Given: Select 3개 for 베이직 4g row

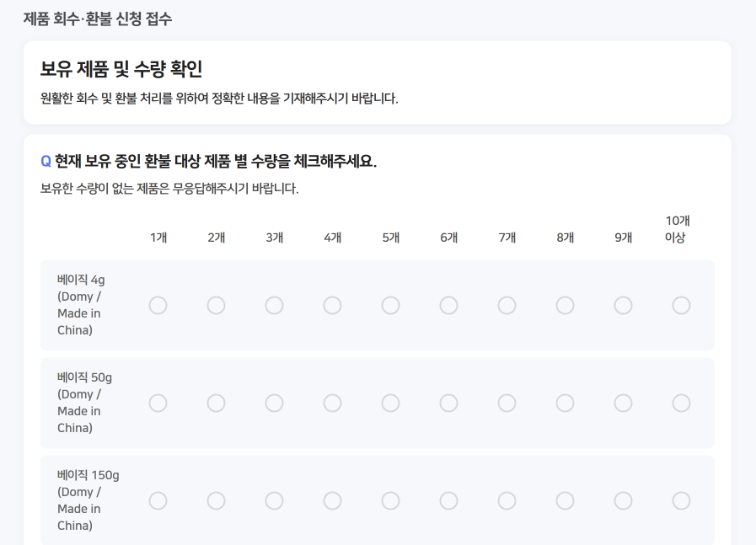Looking at the screenshot, I should click(x=274, y=306).
